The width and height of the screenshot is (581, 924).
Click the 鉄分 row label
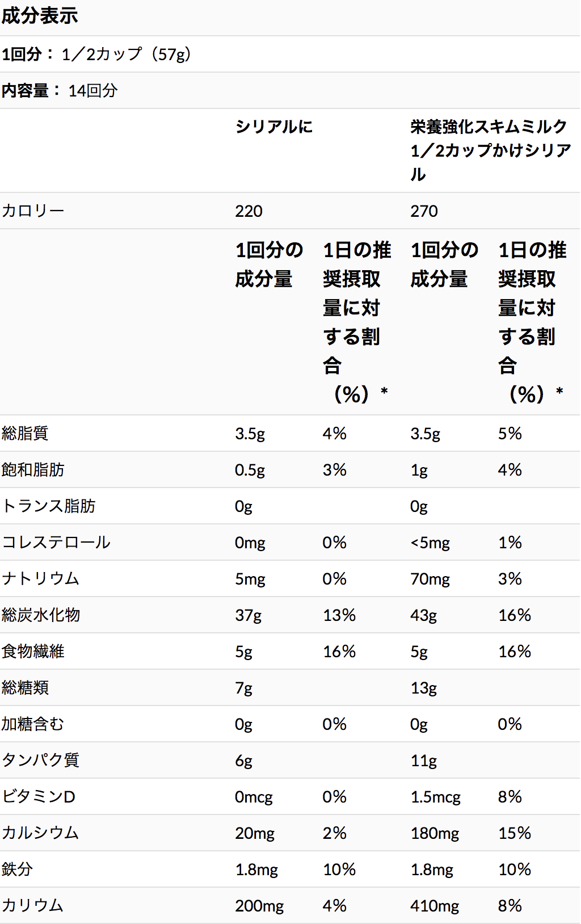[x=17, y=870]
